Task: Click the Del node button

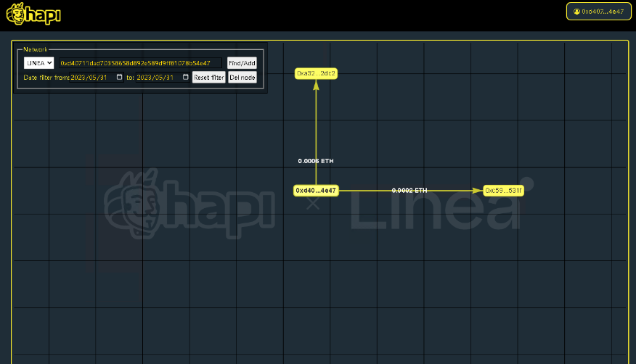Action: pyautogui.click(x=242, y=78)
